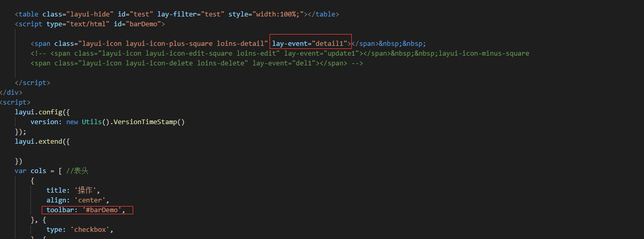Click the type="text/html" attribute

[78, 24]
